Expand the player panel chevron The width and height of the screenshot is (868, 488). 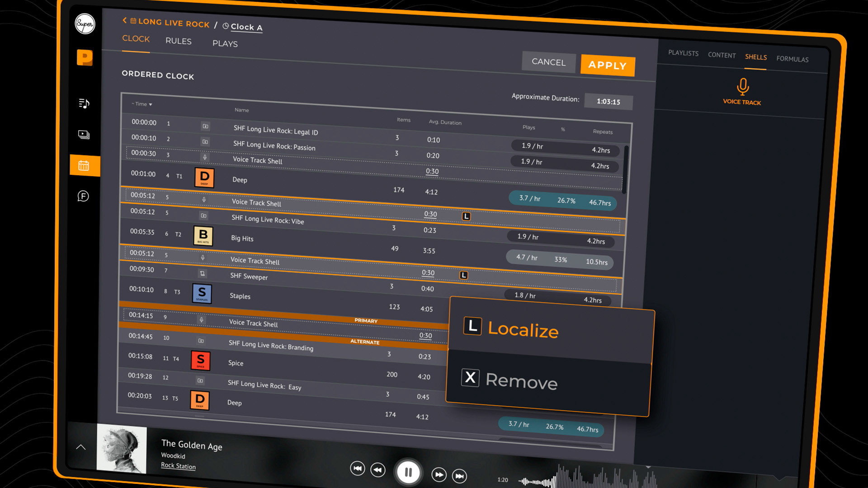[x=81, y=447]
